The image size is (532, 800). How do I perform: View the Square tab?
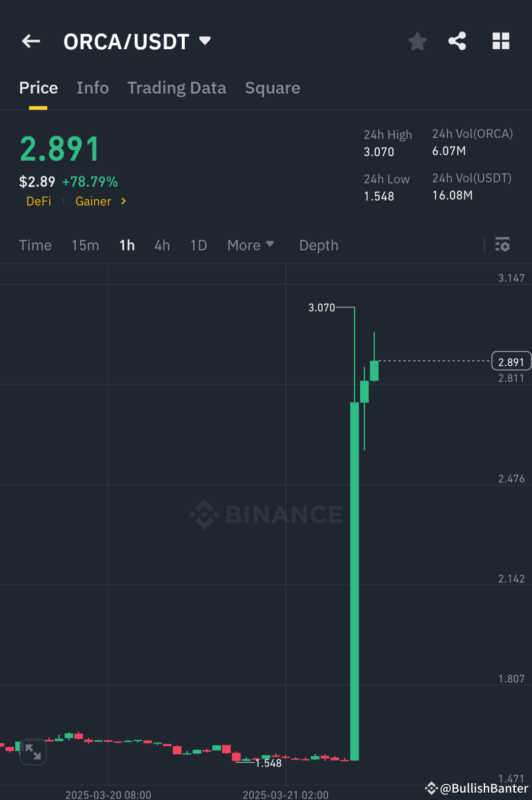coord(272,88)
